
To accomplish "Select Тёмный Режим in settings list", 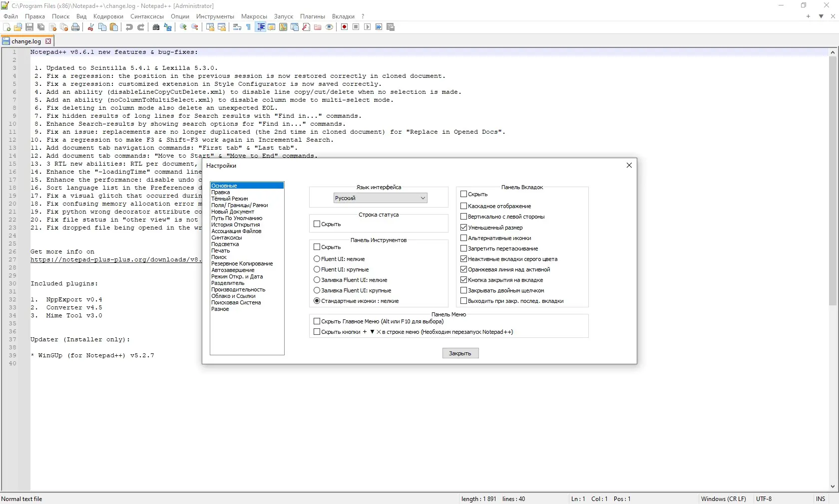I will 230,199.
